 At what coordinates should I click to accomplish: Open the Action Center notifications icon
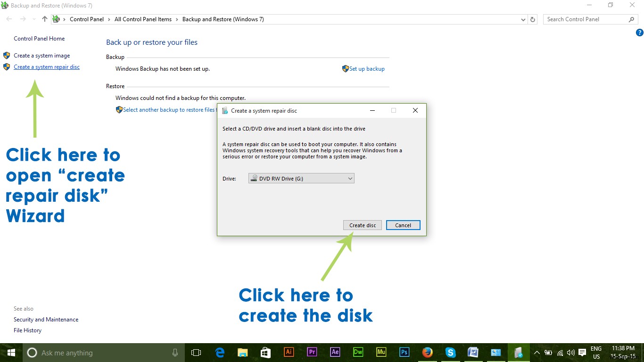pyautogui.click(x=583, y=353)
